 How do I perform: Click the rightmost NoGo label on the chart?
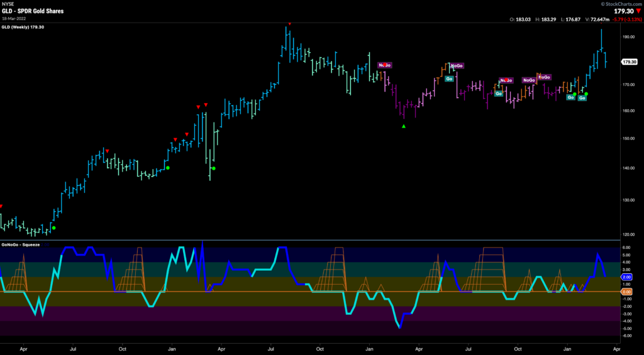click(x=544, y=77)
